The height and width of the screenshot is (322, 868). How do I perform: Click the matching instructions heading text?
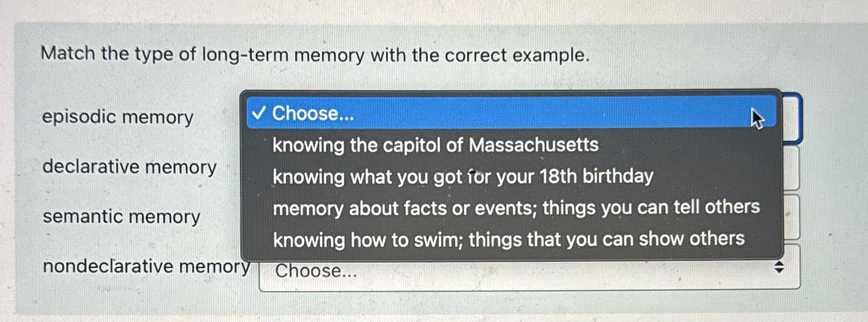pos(315,55)
